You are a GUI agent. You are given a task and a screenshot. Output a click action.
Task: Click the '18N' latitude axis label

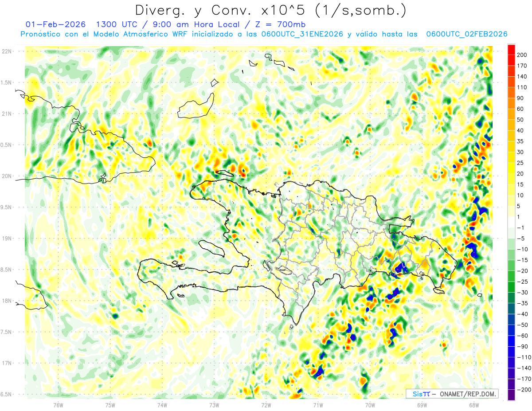tap(7, 301)
